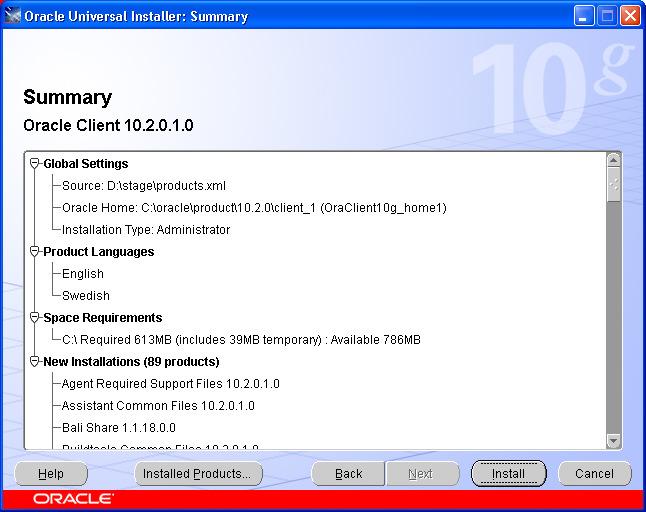Viewport: 646px width, 512px height.
Task: Click New Installations (89 products) heading
Action: click(x=131, y=362)
